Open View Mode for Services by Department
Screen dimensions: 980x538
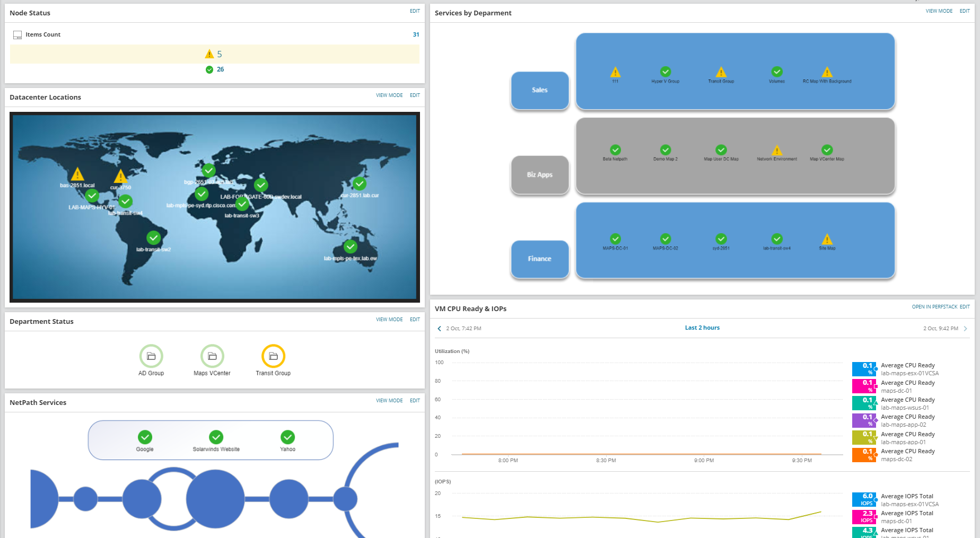click(x=939, y=11)
